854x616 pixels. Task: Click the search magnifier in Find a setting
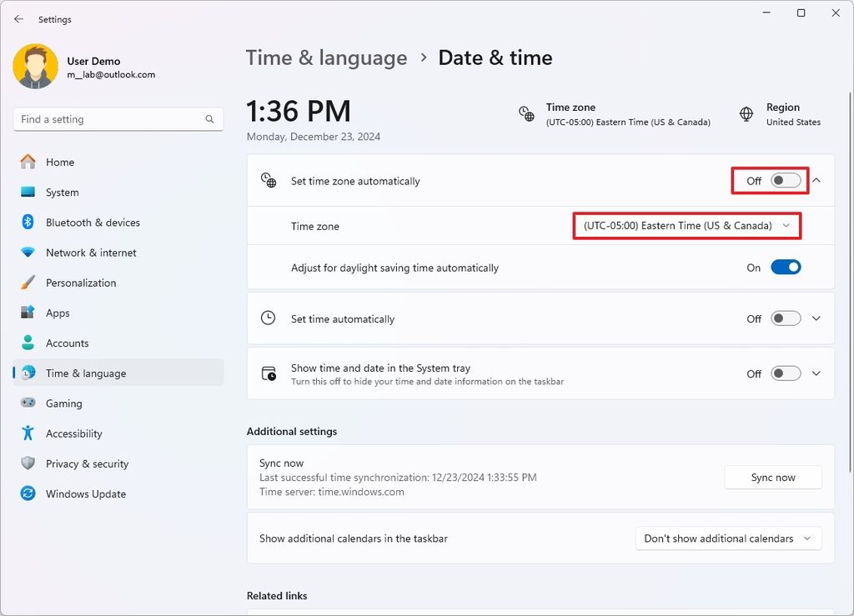[209, 119]
